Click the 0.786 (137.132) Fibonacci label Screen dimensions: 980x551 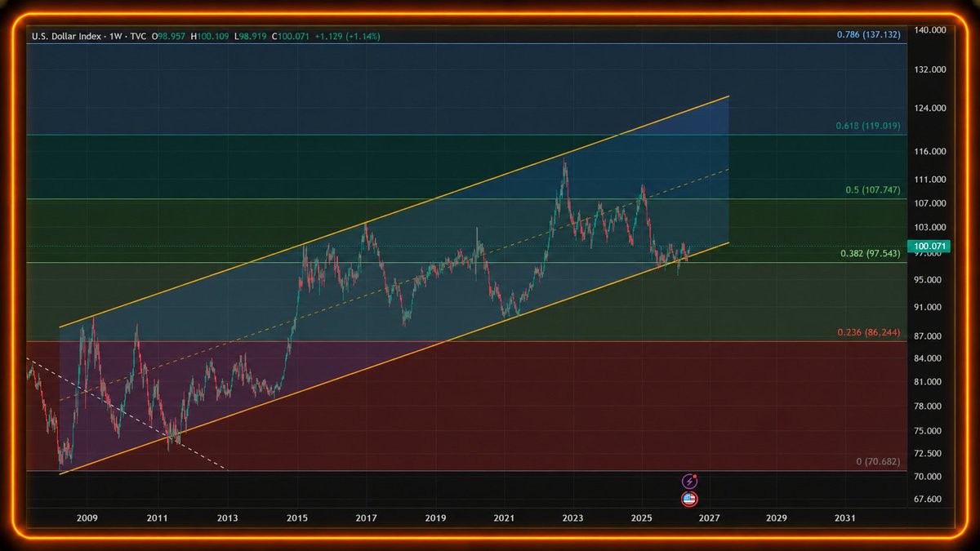coord(869,35)
